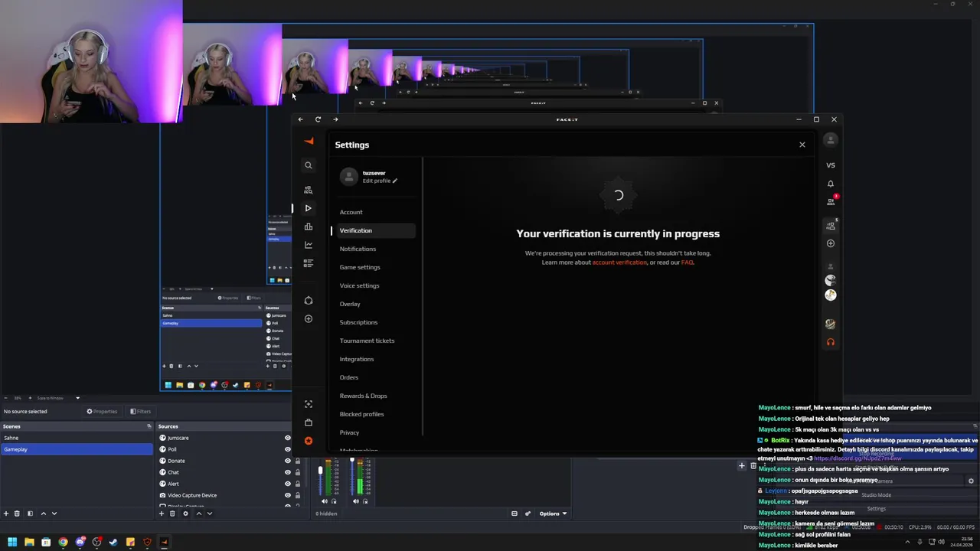This screenshot has height=551, width=980.
Task: Open the Overlay settings section
Action: pos(350,304)
